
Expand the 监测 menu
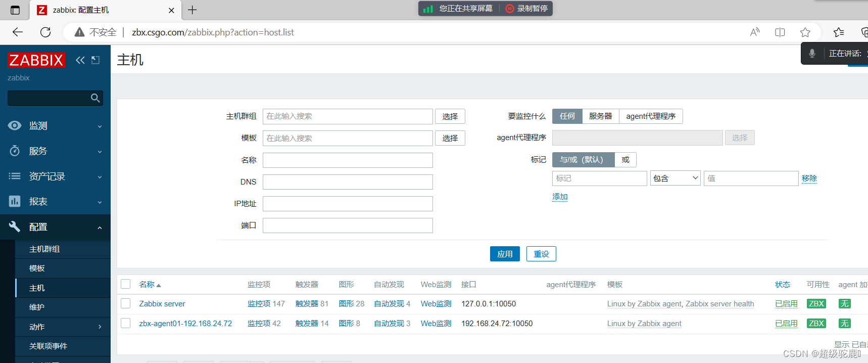[100, 126]
